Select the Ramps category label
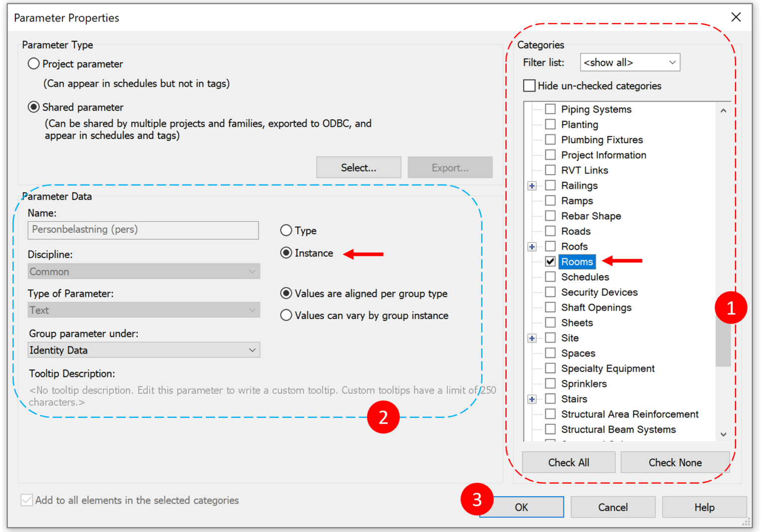766x532 pixels. pyautogui.click(x=577, y=200)
